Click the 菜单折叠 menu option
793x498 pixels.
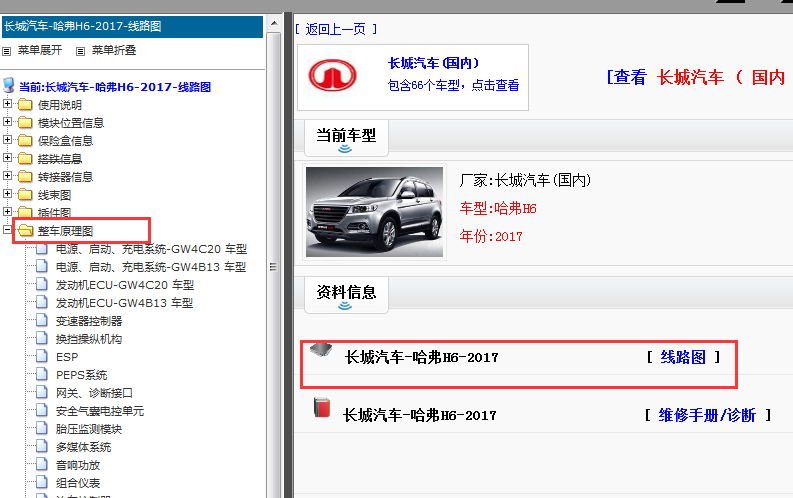click(114, 51)
